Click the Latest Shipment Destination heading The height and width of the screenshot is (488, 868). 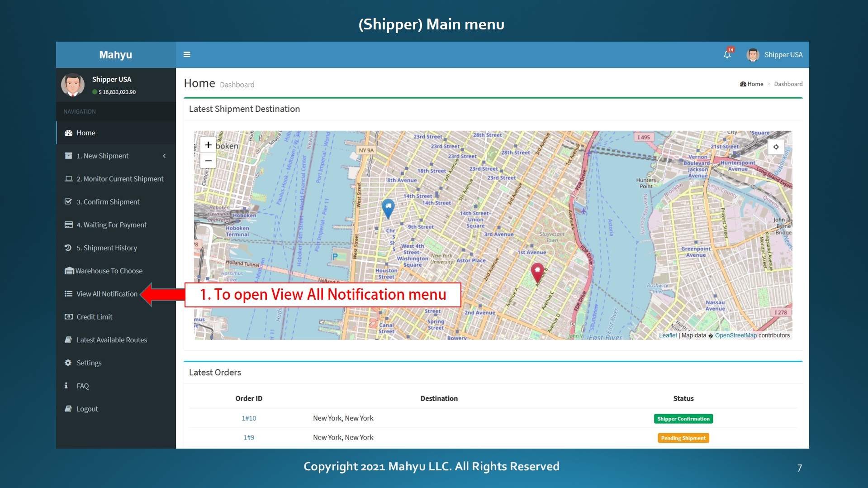tap(244, 109)
